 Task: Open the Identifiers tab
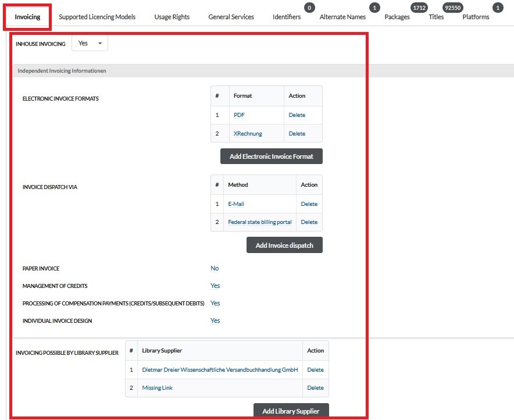[287, 17]
